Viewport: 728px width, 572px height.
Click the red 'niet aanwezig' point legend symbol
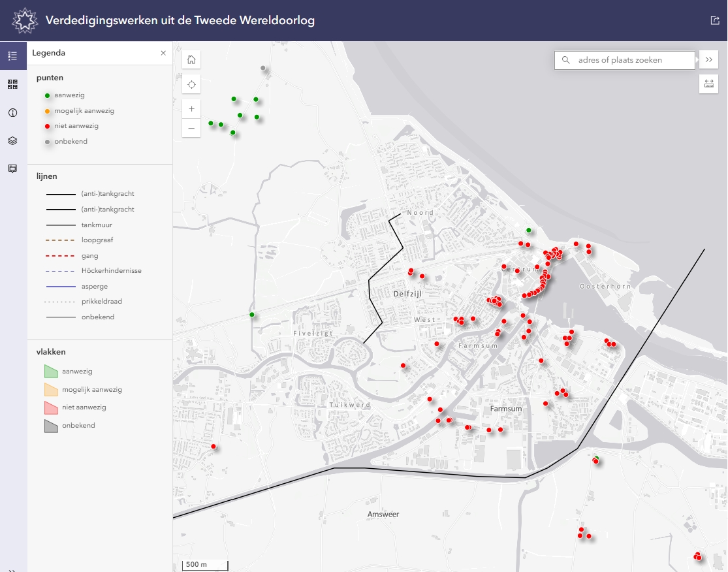coord(47,126)
